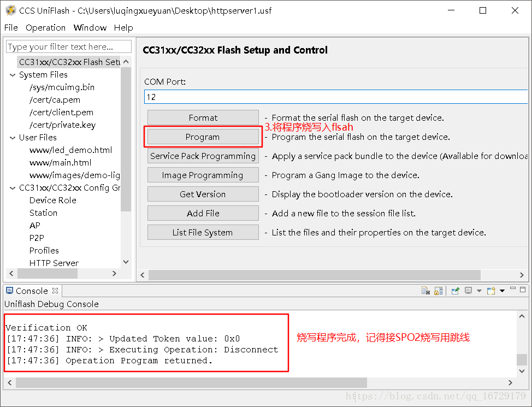Select HTTP Server config item
Viewport: 532px width, 407px height.
tap(54, 263)
